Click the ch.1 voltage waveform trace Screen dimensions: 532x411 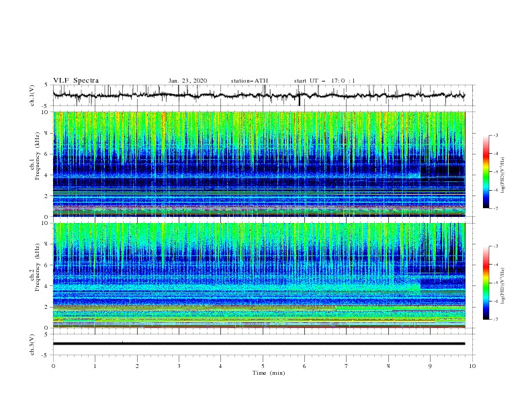pos(259,95)
